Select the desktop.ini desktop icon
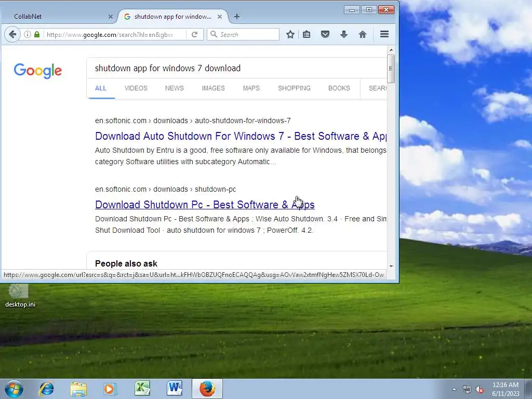 [x=20, y=296]
